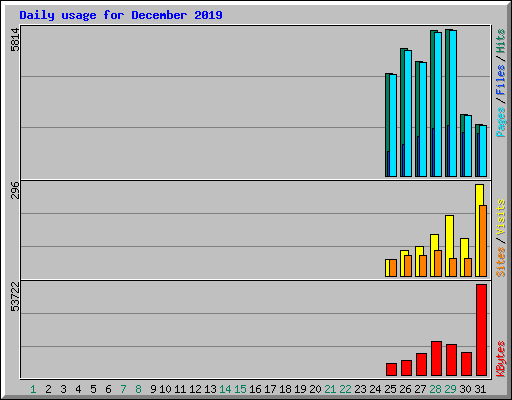Click day label 31 on the x-axis
The width and height of the screenshot is (512, 400).
pos(480,389)
